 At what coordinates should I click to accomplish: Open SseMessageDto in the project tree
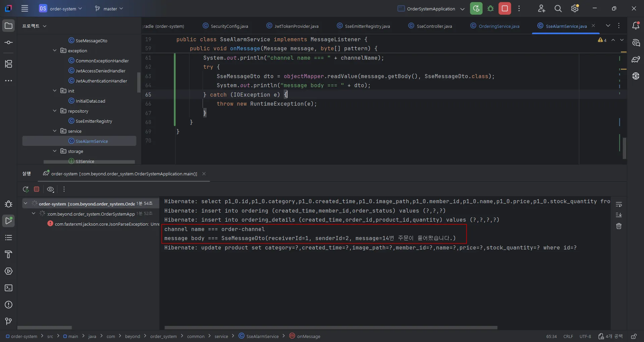click(x=88, y=41)
